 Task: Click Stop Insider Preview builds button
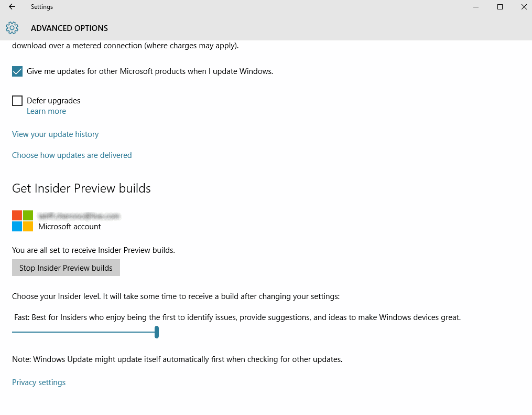(x=66, y=268)
